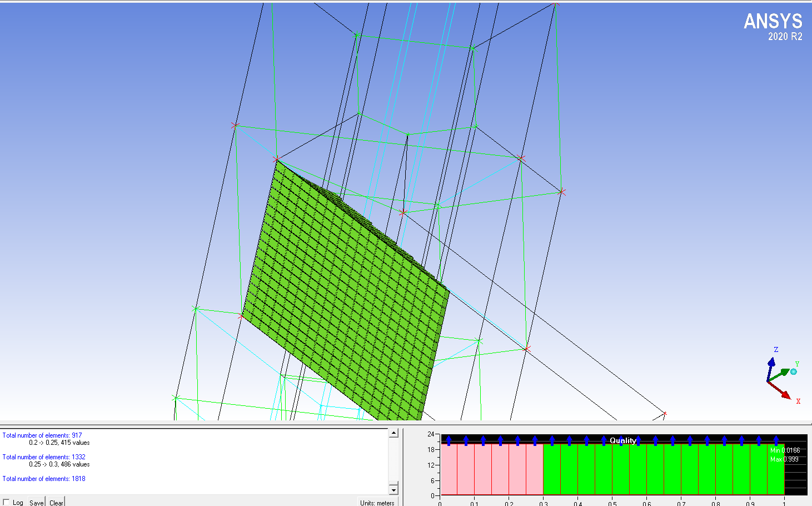Click the Units: meters indicator
The image size is (812, 506).
click(377, 503)
